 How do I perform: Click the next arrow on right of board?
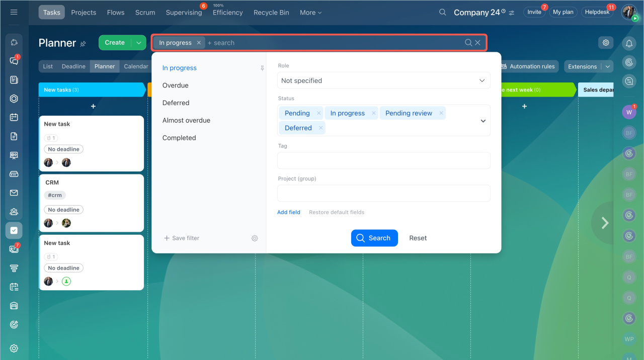(x=605, y=223)
